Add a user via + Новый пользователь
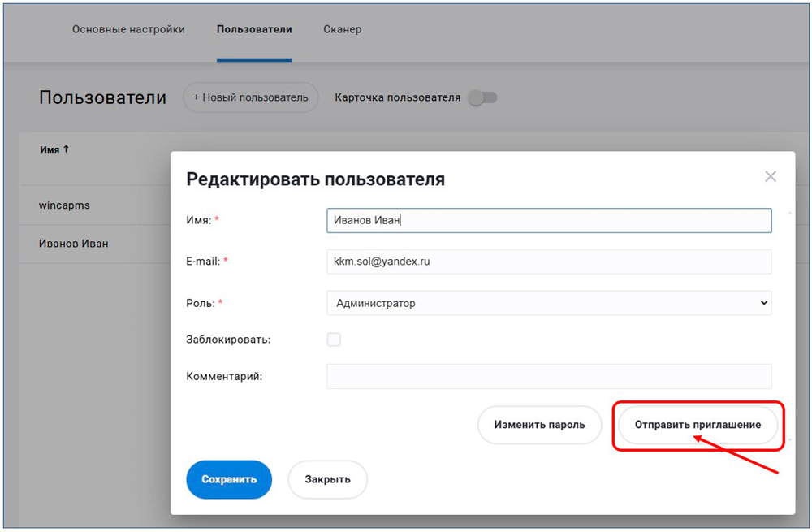The image size is (812, 532). coord(250,97)
